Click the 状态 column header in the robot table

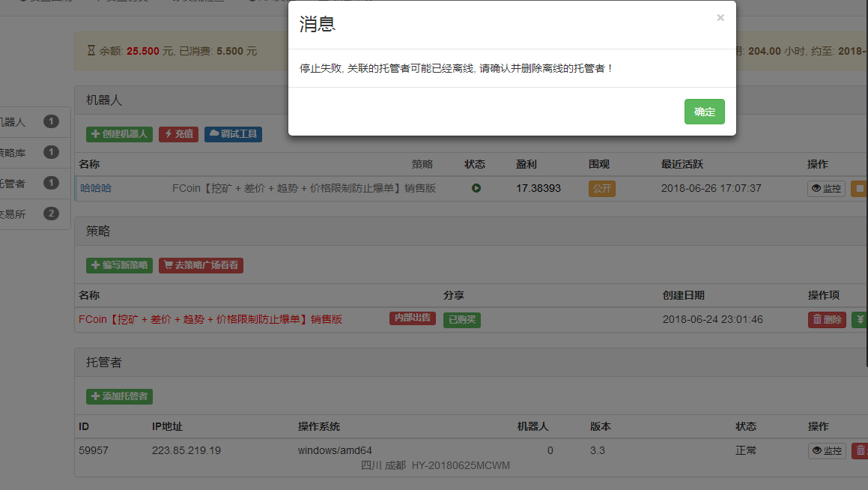474,164
